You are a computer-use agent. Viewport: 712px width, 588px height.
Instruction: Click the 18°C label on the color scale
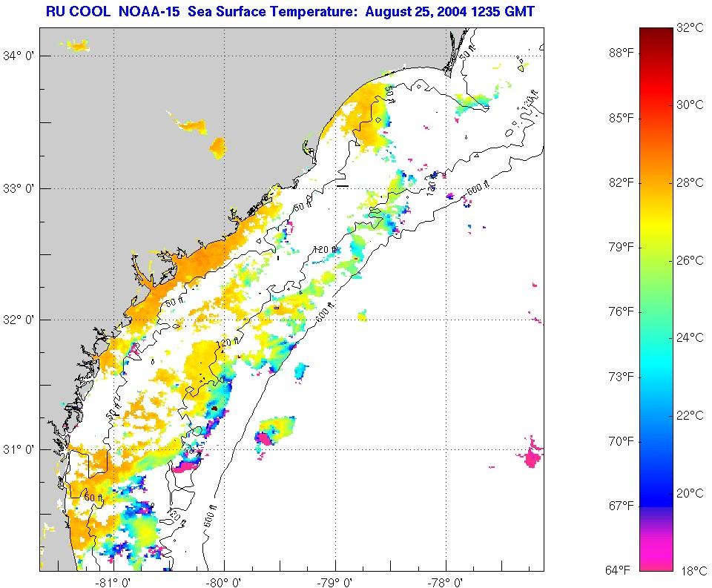(x=693, y=571)
